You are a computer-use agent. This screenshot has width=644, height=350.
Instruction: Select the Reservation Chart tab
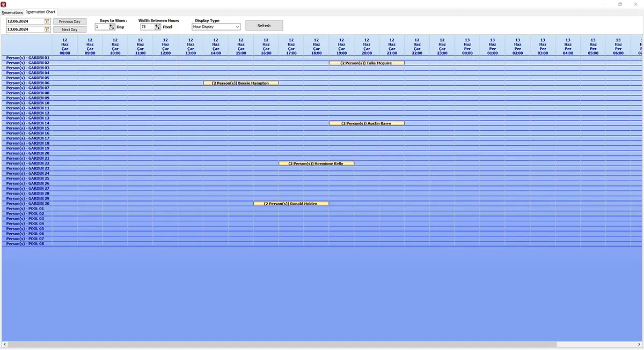click(x=41, y=12)
